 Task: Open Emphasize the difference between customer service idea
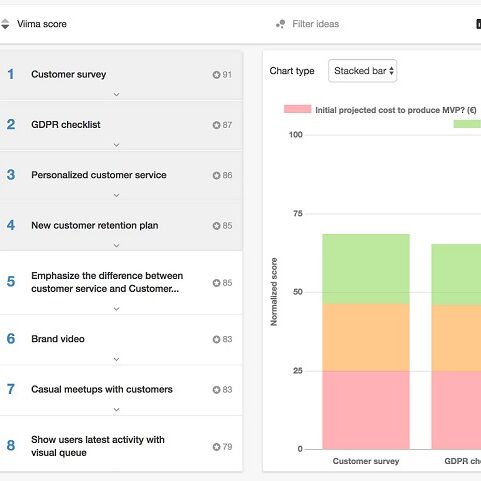point(107,282)
